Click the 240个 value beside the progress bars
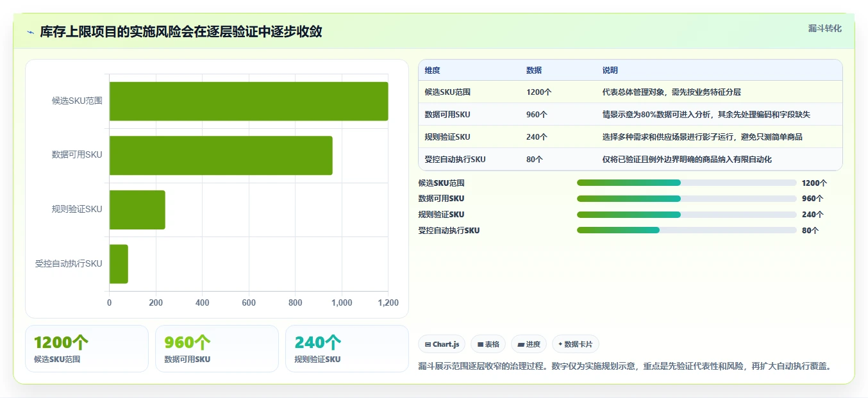The image size is (868, 398). coord(813,215)
